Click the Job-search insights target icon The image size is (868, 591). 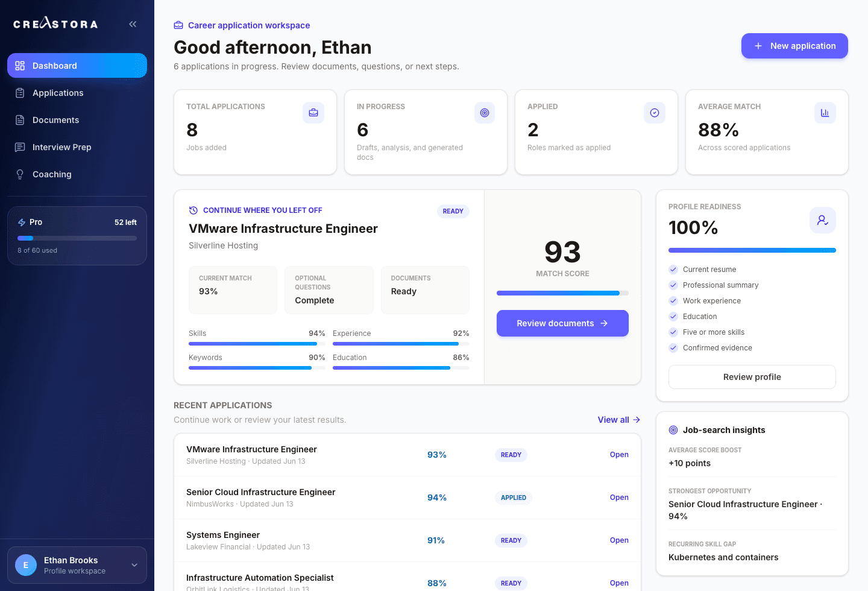click(x=673, y=430)
